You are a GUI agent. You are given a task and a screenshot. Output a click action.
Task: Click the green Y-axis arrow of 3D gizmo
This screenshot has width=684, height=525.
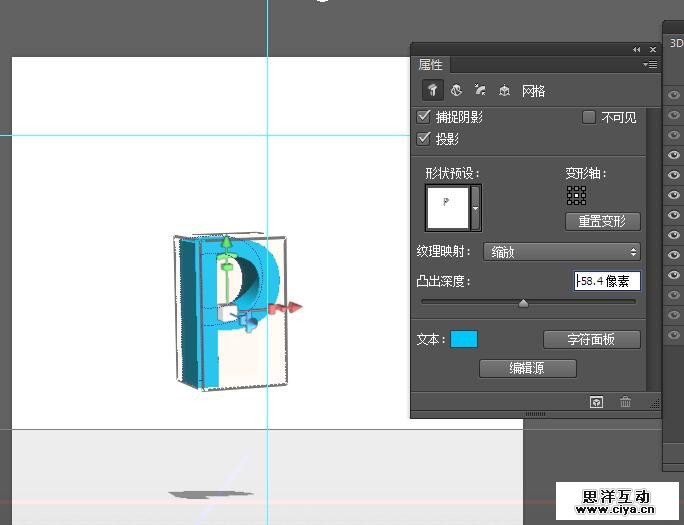click(227, 243)
